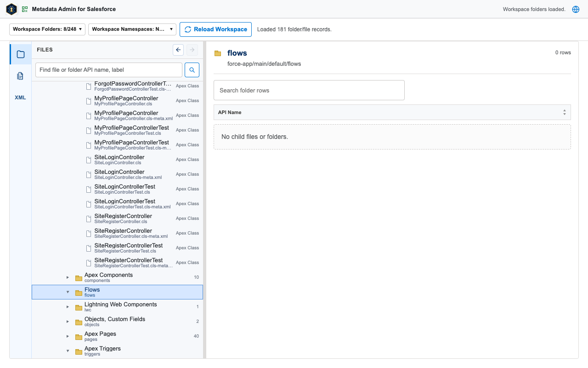Select SiteLoginControllerTest.cls-meta.xml file

[x=117, y=204]
